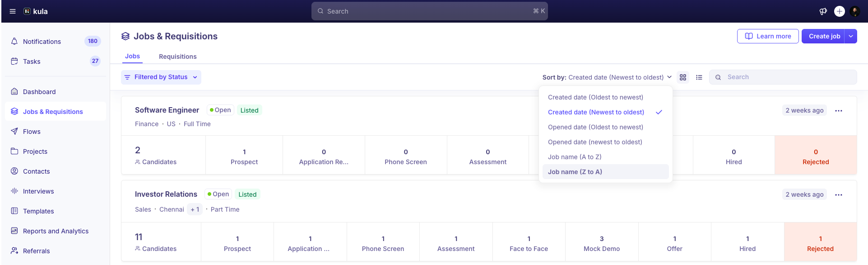868x265 pixels.
Task: Expand the Create job arrow dropdown
Action: click(851, 36)
